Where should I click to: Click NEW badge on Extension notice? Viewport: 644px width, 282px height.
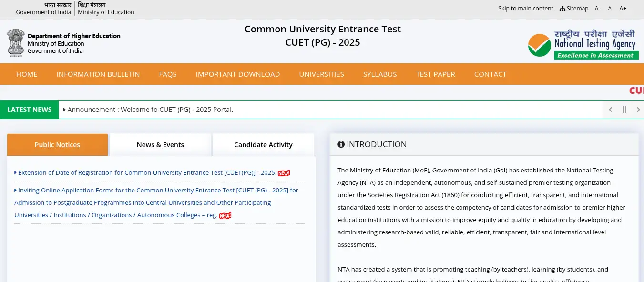pos(284,173)
